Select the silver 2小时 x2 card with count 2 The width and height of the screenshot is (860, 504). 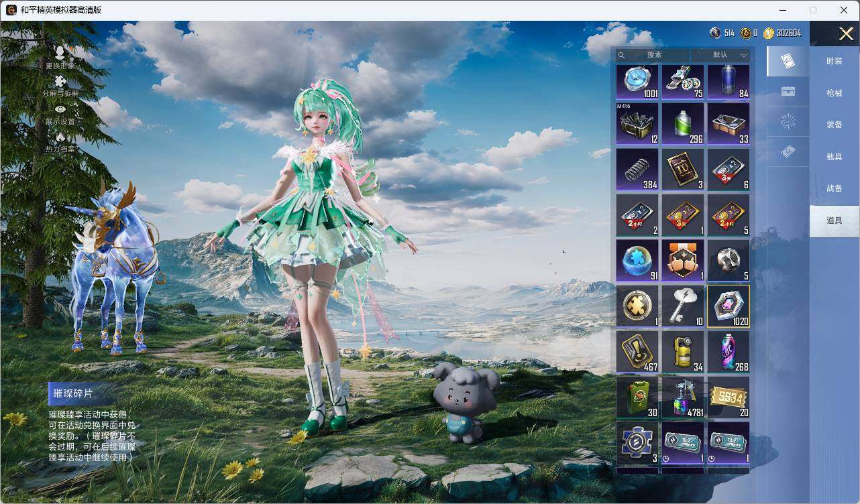[637, 214]
